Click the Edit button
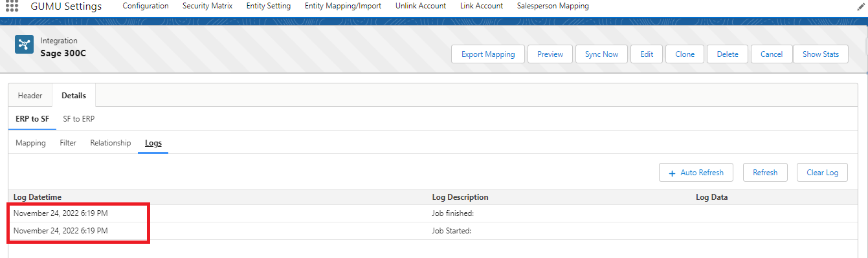This screenshot has height=258, width=868. tap(647, 54)
